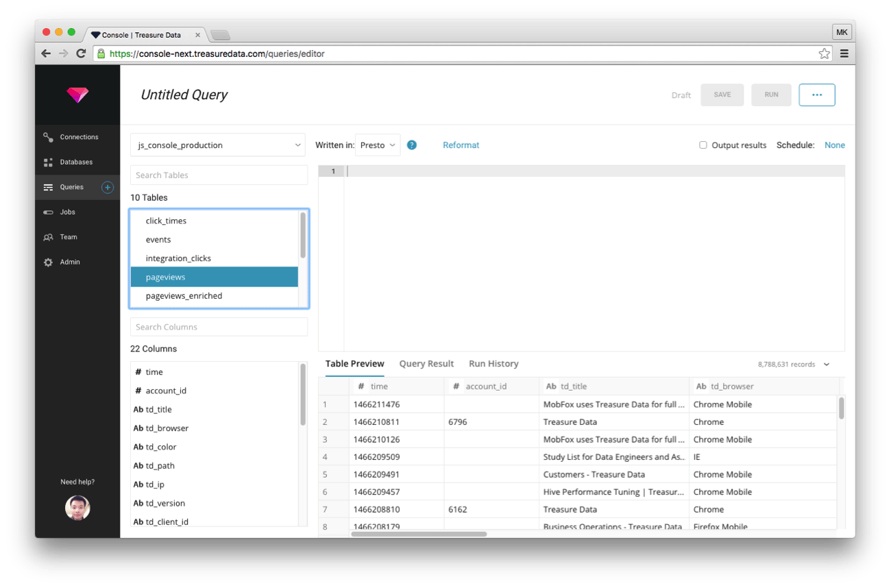Click the green lock security icon
The width and height of the screenshot is (891, 588).
pyautogui.click(x=101, y=53)
